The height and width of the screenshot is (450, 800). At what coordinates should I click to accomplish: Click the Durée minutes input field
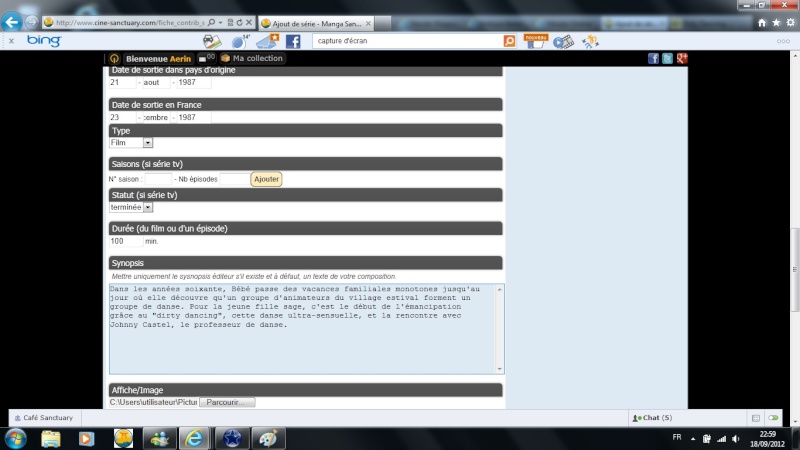126,241
